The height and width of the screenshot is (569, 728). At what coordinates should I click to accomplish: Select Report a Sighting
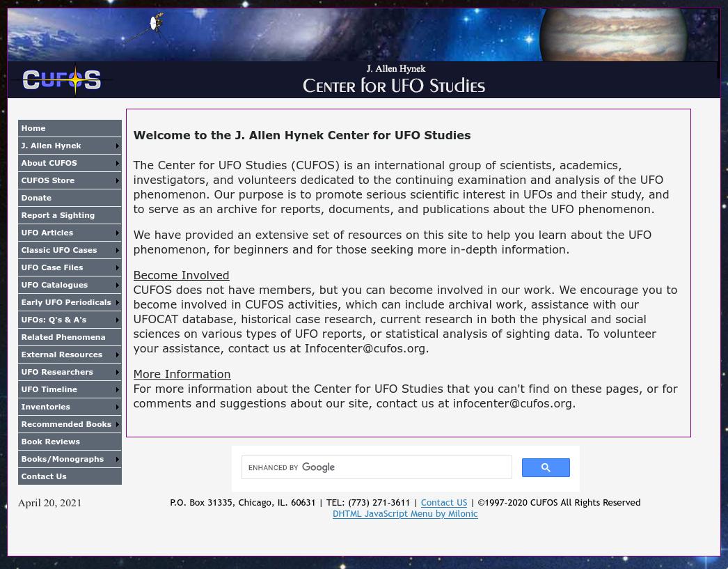(58, 215)
